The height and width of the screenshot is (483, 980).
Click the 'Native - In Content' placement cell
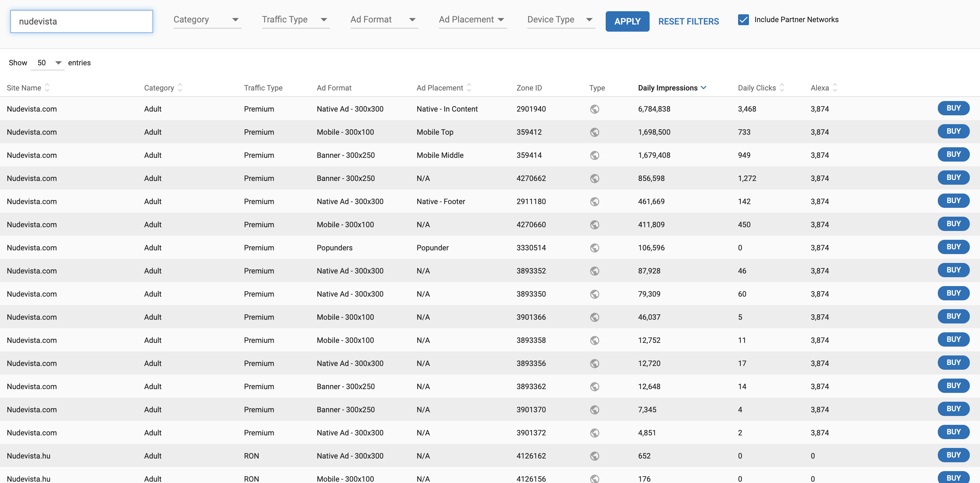coord(447,109)
